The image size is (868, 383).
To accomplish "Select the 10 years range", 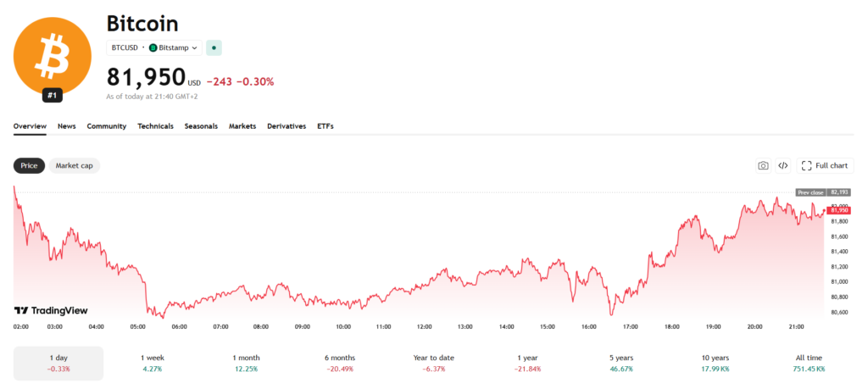I will [x=715, y=363].
